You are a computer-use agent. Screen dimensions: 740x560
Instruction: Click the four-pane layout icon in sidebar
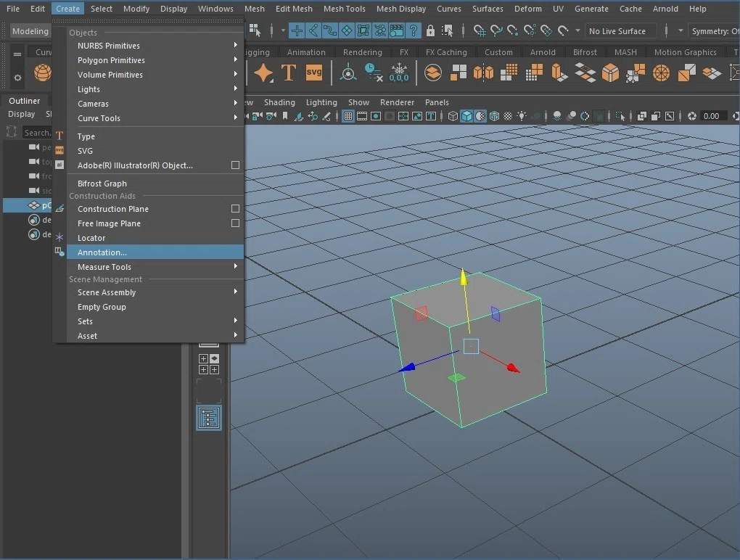tap(209, 364)
